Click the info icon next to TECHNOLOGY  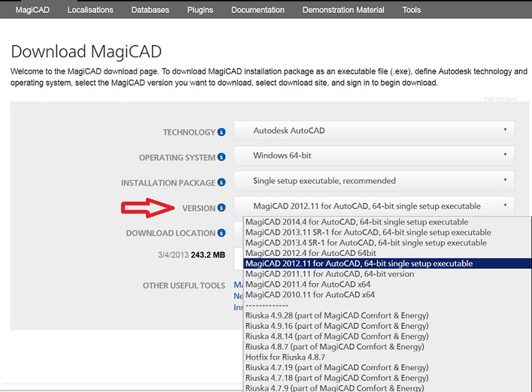[x=221, y=132]
